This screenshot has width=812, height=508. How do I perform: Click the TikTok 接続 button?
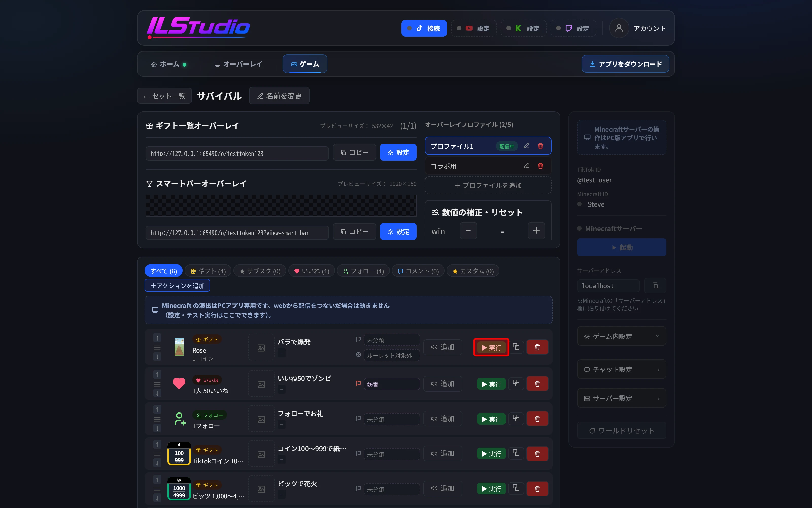coord(424,28)
